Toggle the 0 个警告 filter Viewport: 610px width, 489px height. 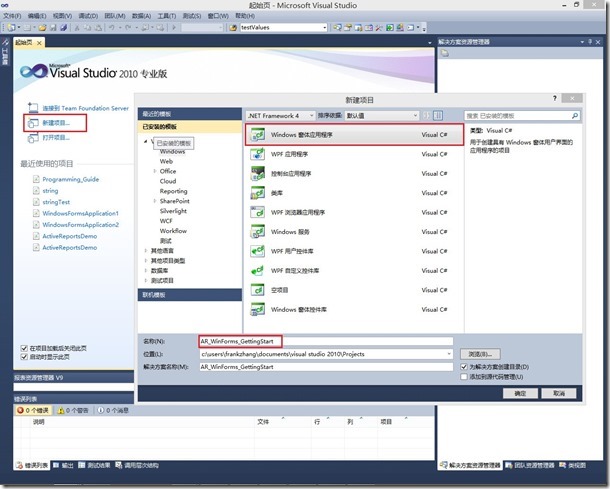pos(73,410)
